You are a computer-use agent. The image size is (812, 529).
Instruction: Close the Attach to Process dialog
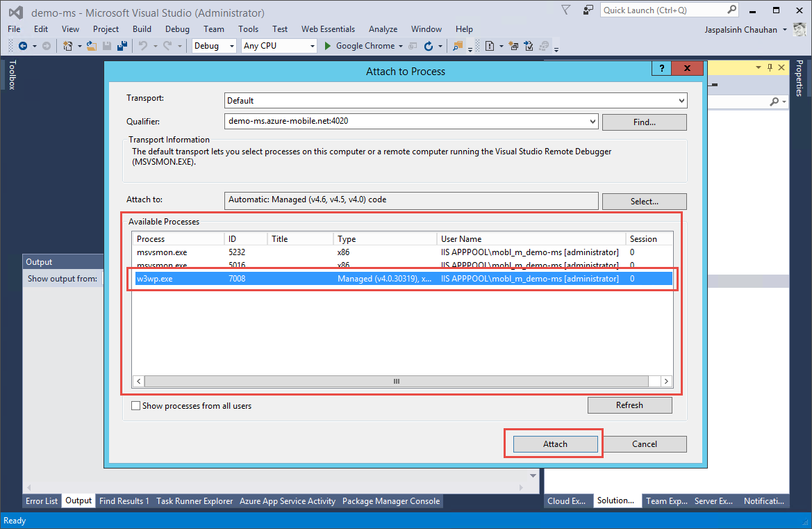point(687,68)
